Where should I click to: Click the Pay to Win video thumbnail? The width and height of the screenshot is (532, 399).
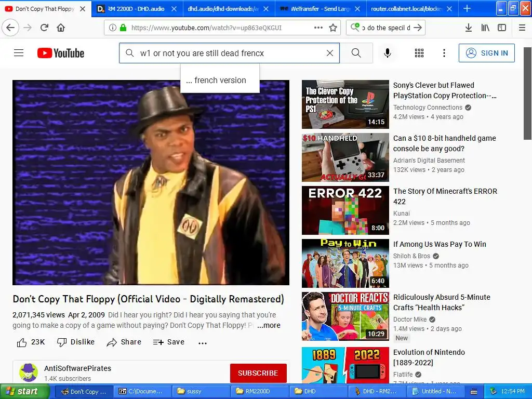(x=345, y=263)
